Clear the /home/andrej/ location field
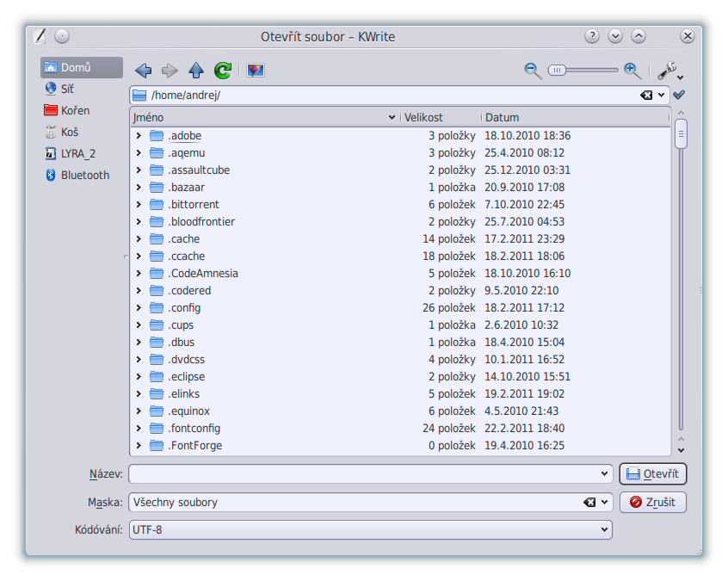Image resolution: width=728 pixels, height=581 pixels. [646, 96]
